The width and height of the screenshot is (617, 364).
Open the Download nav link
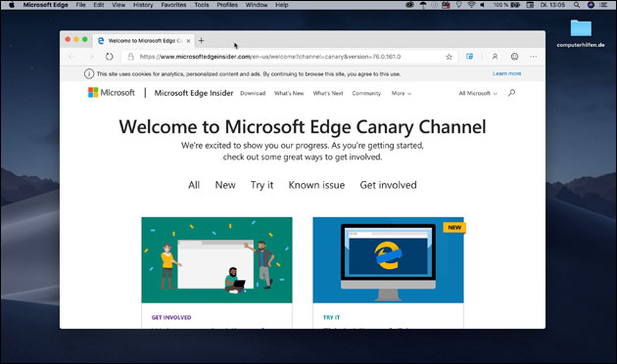253,93
